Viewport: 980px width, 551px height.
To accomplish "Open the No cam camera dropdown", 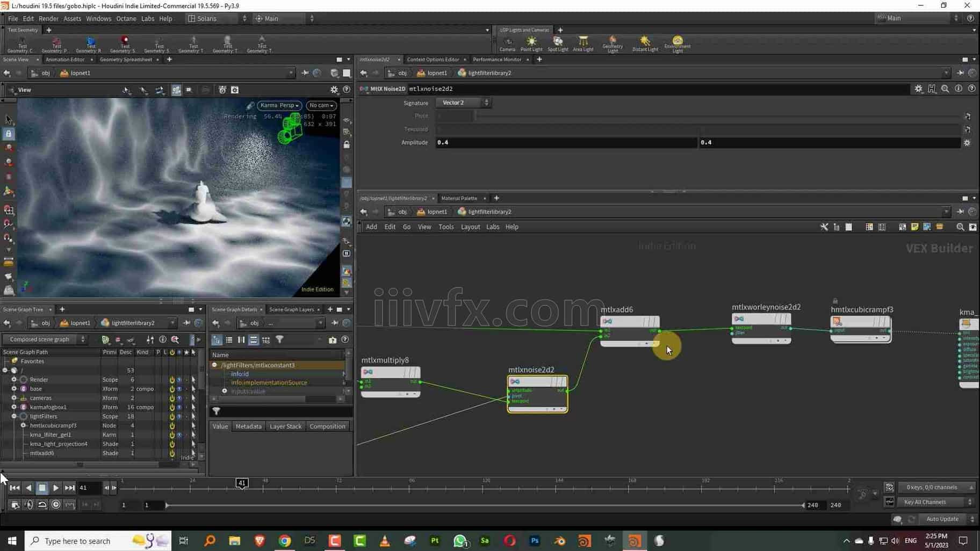I will coord(321,105).
